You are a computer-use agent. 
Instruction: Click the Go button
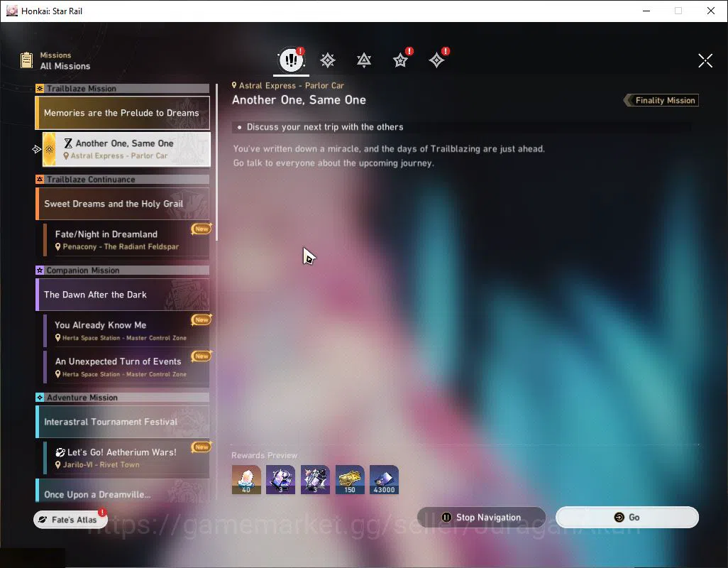click(x=627, y=517)
